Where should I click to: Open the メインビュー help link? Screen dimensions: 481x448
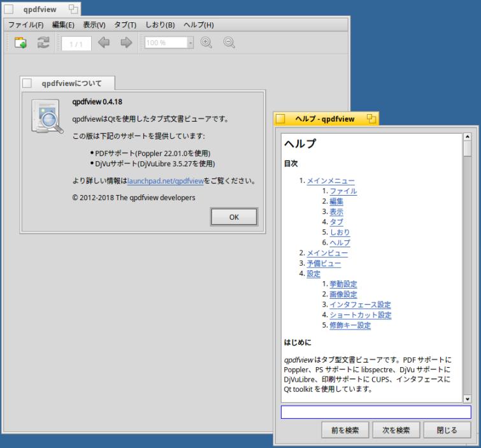327,253
